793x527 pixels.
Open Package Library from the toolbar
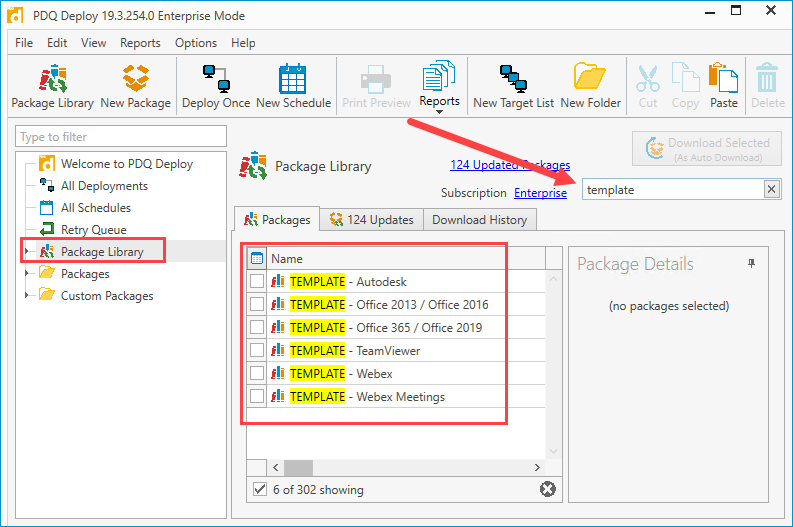pos(53,86)
